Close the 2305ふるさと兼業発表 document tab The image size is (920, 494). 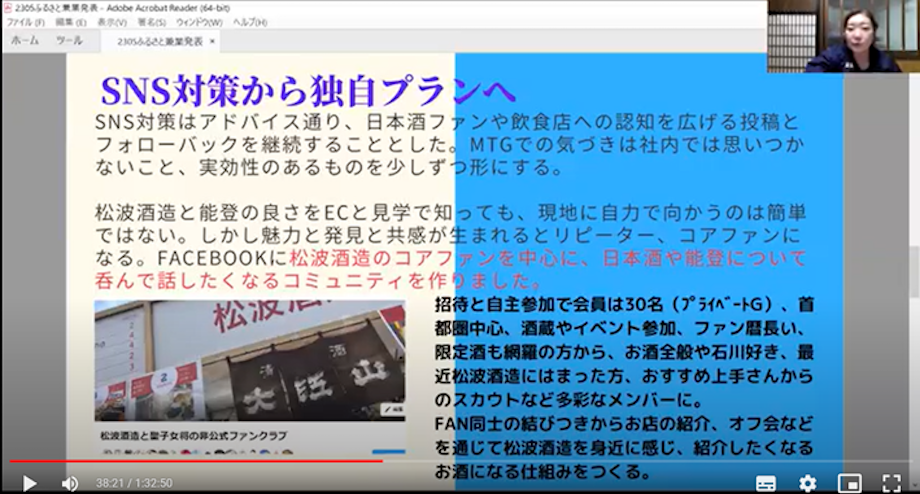[212, 42]
